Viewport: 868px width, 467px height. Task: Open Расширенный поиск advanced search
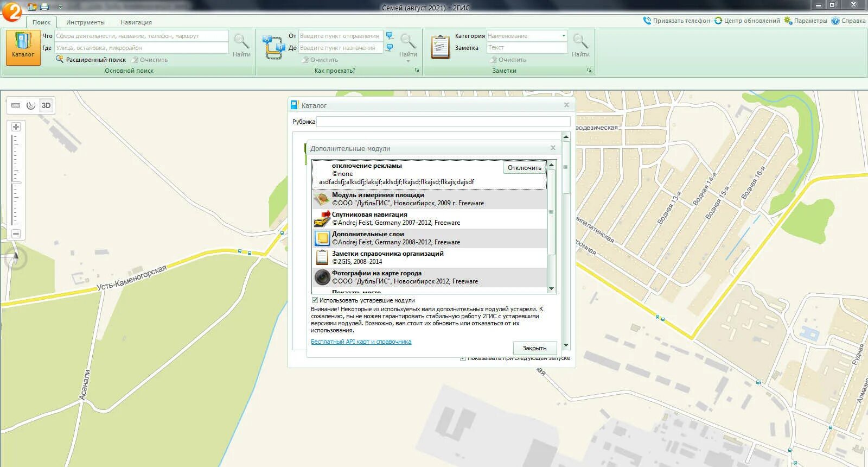pyautogui.click(x=91, y=60)
